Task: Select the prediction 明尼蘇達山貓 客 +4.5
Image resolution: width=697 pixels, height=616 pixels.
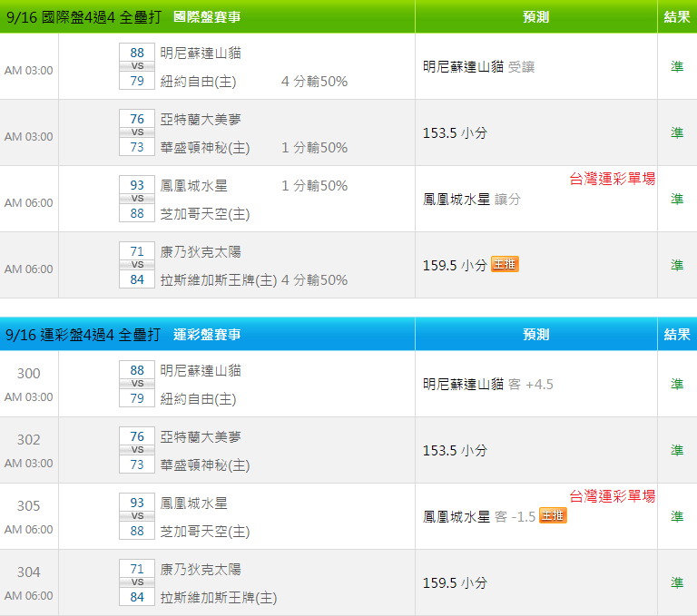Action: pyautogui.click(x=488, y=384)
